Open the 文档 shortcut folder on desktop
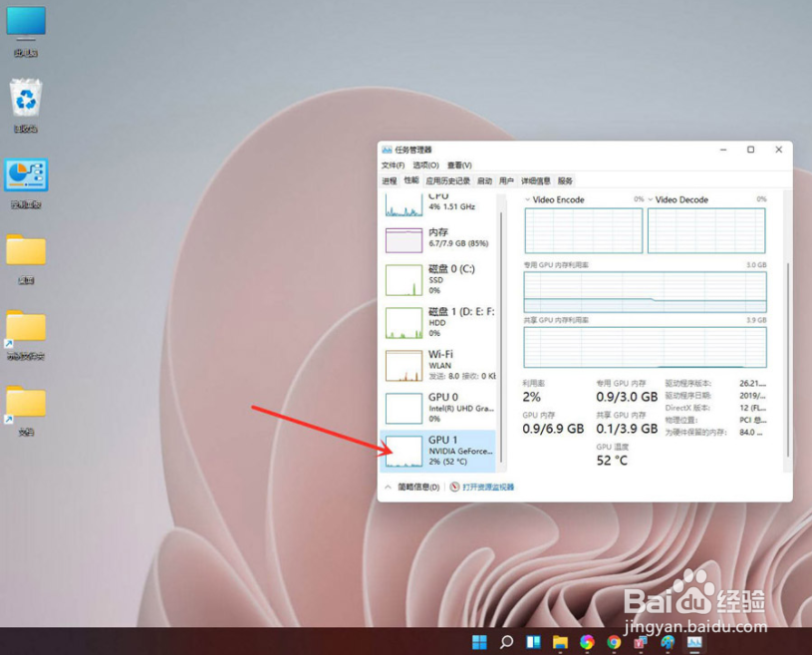This screenshot has width=812, height=655. tap(26, 411)
